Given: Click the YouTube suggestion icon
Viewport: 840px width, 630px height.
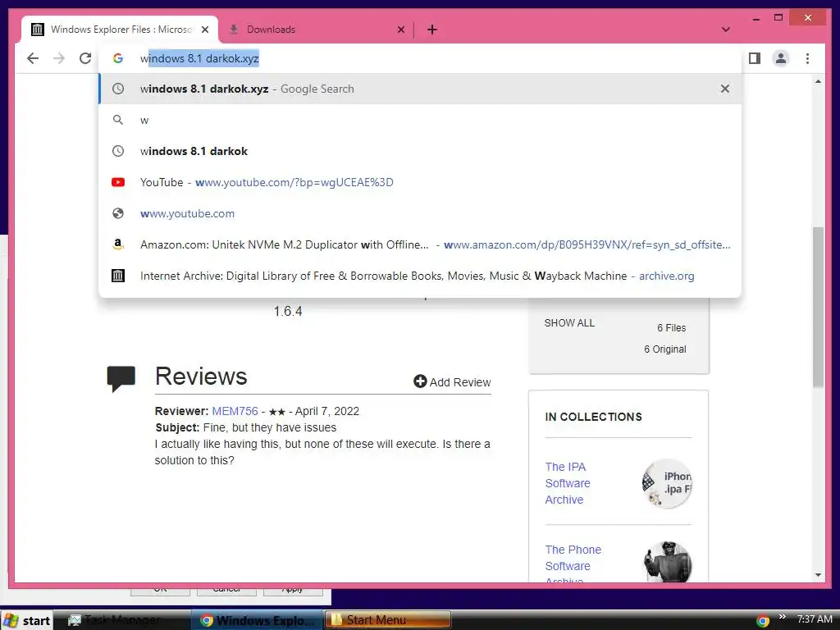Looking at the screenshot, I should tap(118, 182).
